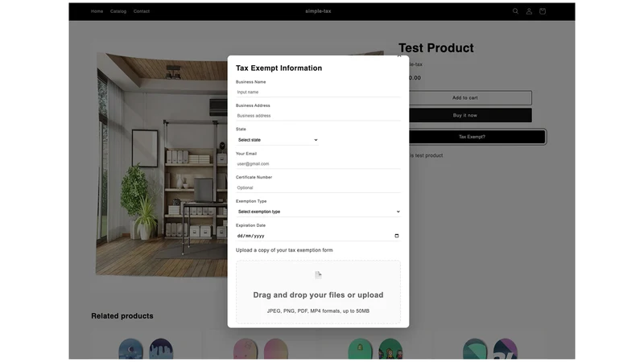Click the simple-tax store logo

pyautogui.click(x=318, y=11)
